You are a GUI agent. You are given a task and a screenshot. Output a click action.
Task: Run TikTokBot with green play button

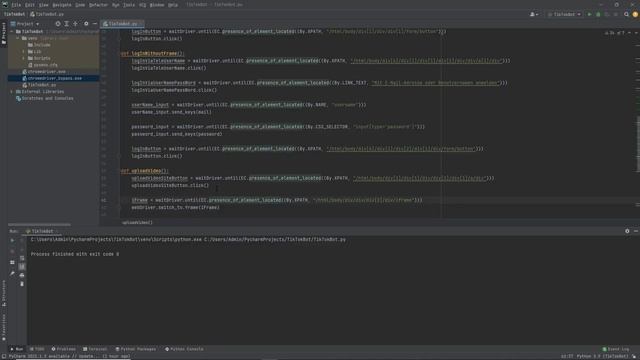(589, 14)
